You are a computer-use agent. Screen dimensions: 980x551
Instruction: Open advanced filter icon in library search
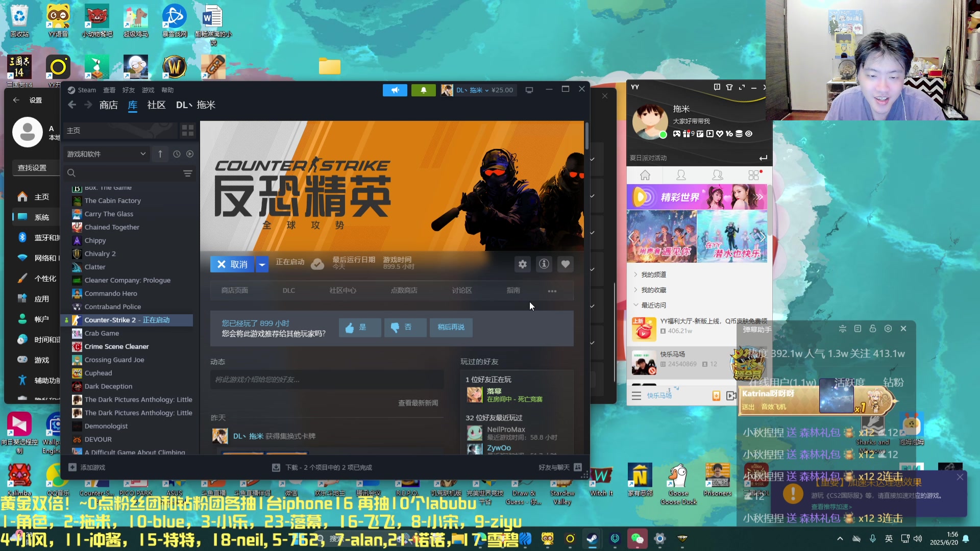point(187,173)
